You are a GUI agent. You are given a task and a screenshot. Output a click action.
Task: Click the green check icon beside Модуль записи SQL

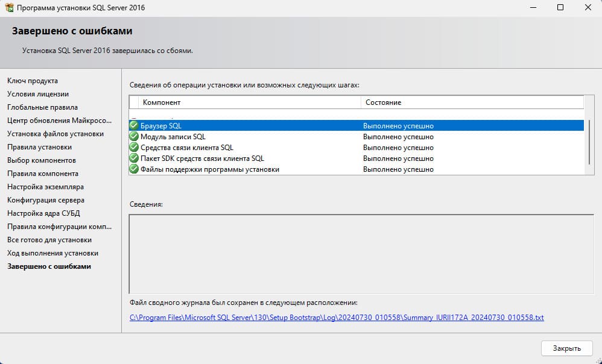tap(133, 137)
